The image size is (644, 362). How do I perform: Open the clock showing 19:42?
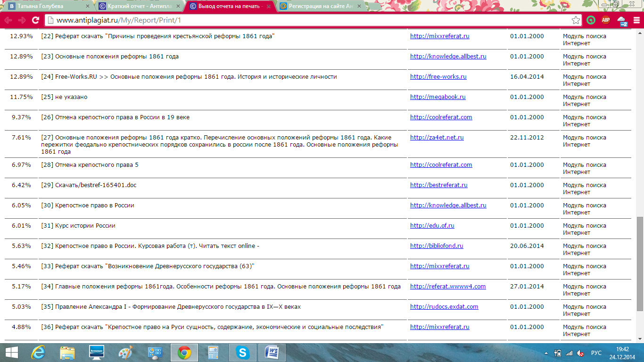coord(623,353)
